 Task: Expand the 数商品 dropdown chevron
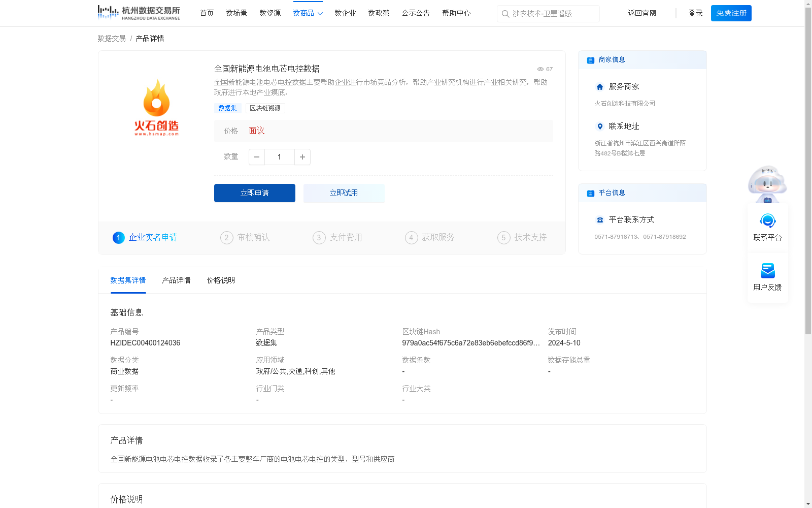click(x=320, y=14)
